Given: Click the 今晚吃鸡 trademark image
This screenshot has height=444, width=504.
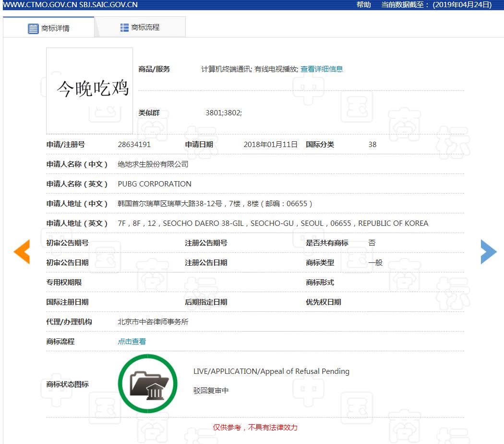Looking at the screenshot, I should pyautogui.click(x=90, y=90).
